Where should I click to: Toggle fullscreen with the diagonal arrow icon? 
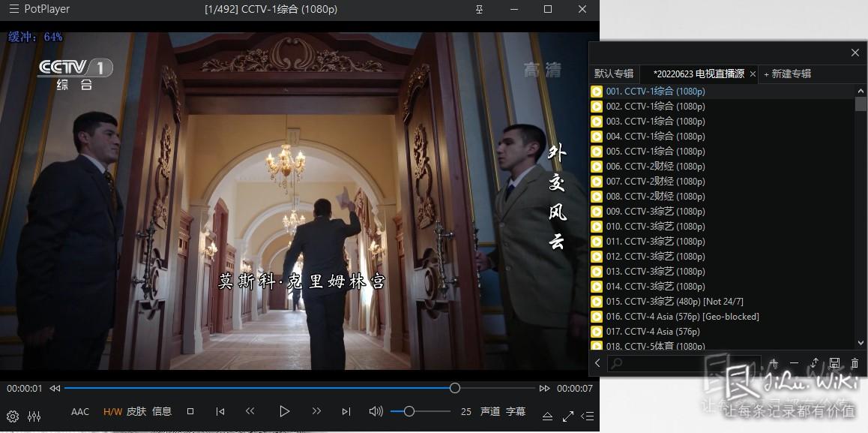[x=568, y=416]
